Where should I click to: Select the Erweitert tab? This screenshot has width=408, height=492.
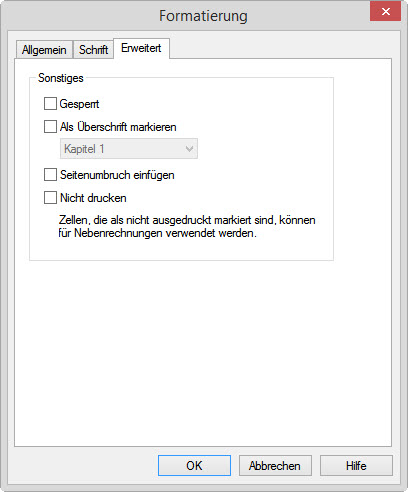point(141,48)
